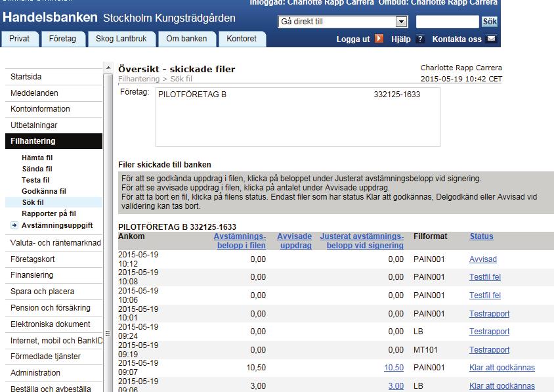Image resolution: width=554 pixels, height=392 pixels.
Task: Click the Filhantering breadcrumb link
Action: [139, 79]
